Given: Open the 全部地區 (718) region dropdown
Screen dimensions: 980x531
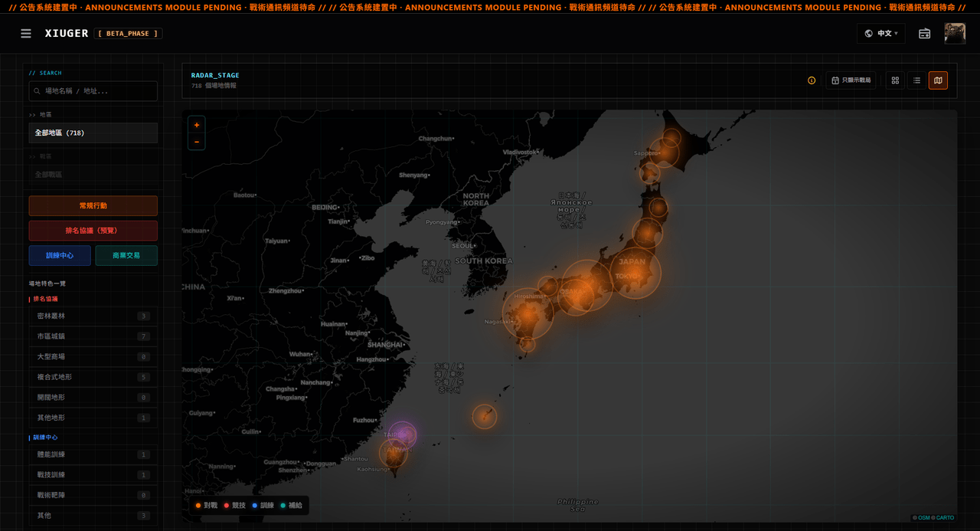Looking at the screenshot, I should [93, 133].
